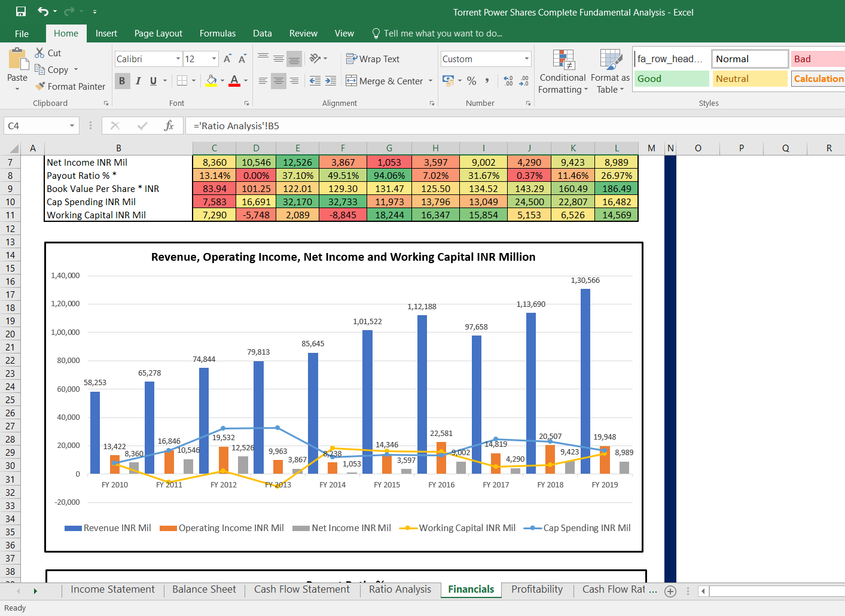Expand the font size dropdown showing 12
Screen dimensions: 845x616
(x=214, y=59)
